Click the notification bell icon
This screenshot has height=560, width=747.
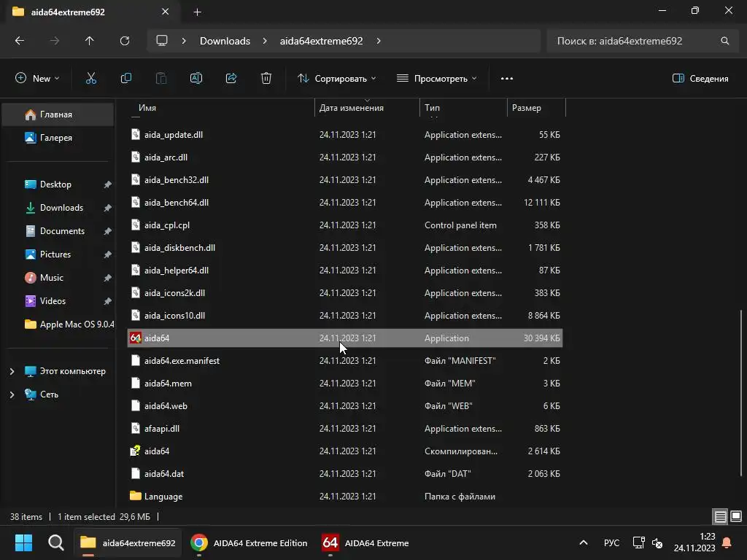coord(727,542)
